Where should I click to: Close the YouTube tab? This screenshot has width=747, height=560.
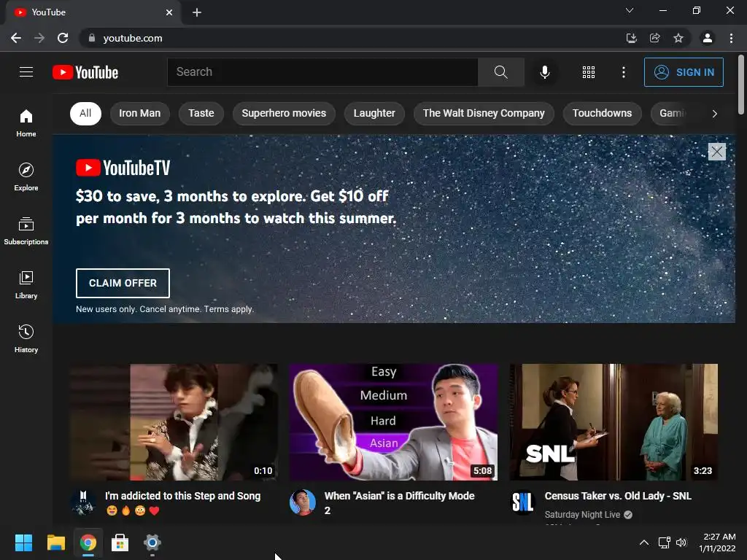169,12
